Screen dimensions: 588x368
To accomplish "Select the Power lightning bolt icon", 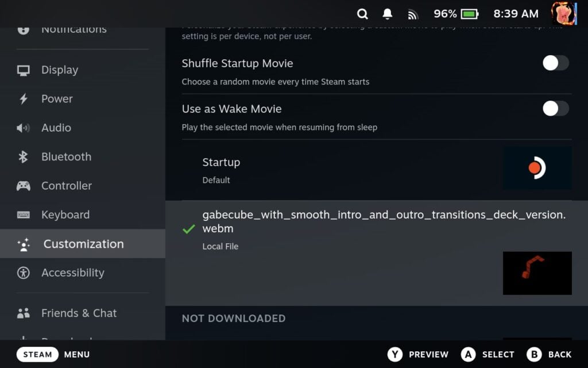I will click(24, 98).
